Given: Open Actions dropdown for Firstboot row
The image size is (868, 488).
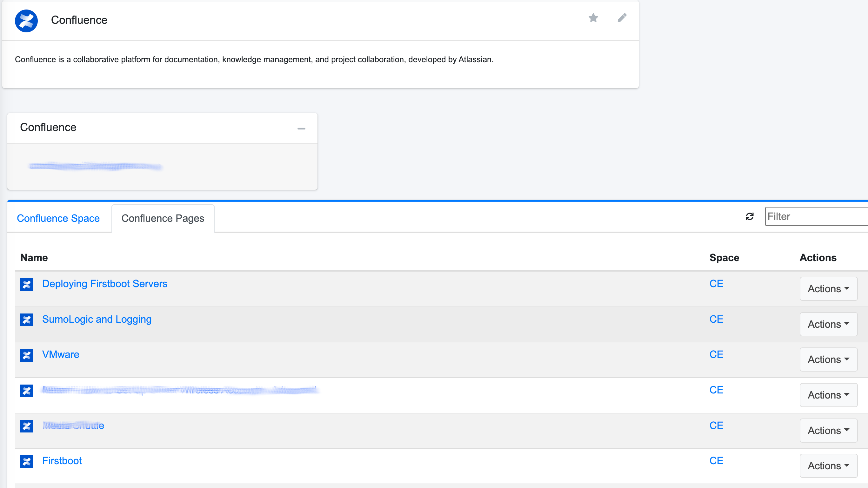Looking at the screenshot, I should click(828, 466).
